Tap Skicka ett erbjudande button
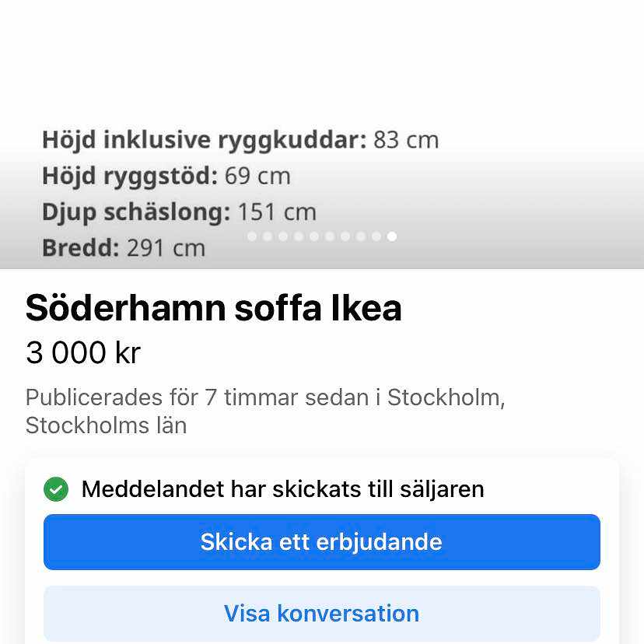644x644 pixels. 321,542
